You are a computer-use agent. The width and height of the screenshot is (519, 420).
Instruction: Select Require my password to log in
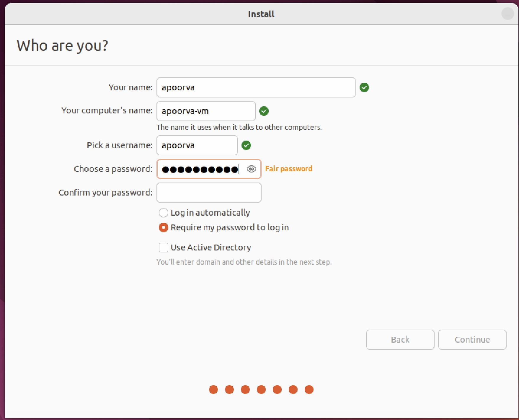pos(164,227)
